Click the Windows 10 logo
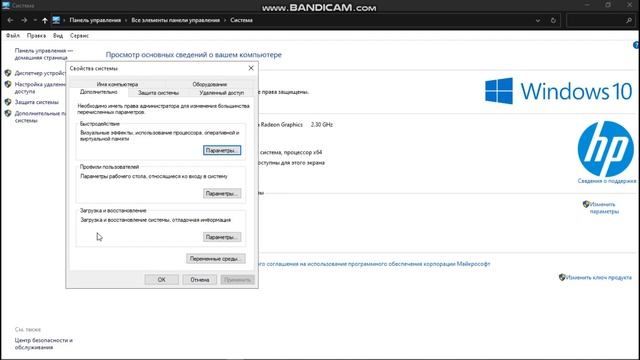This screenshot has height=360, width=640. [x=558, y=91]
